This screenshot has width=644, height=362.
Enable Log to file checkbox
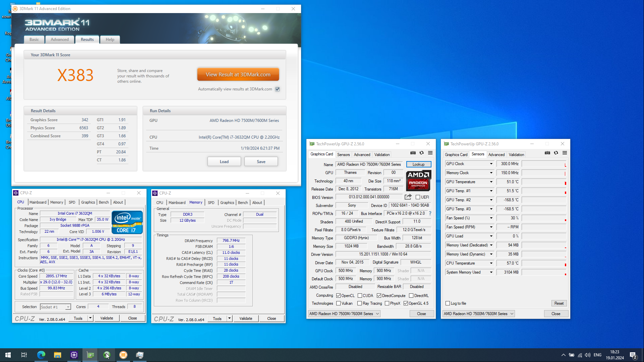[448, 303]
